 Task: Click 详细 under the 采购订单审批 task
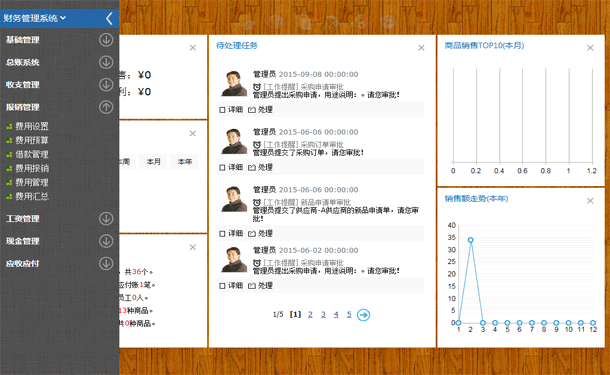[x=231, y=167]
